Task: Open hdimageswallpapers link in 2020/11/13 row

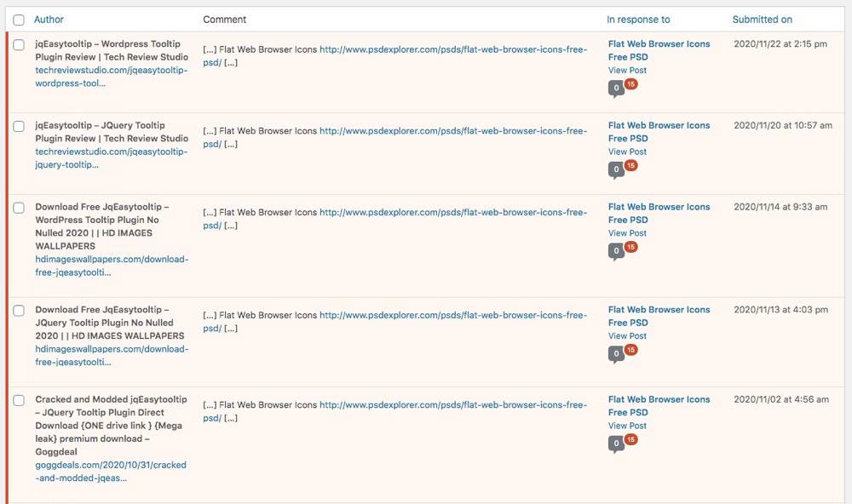Action: coord(112,355)
